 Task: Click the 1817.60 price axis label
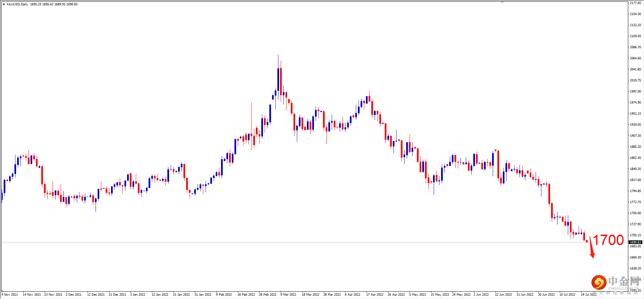point(635,180)
